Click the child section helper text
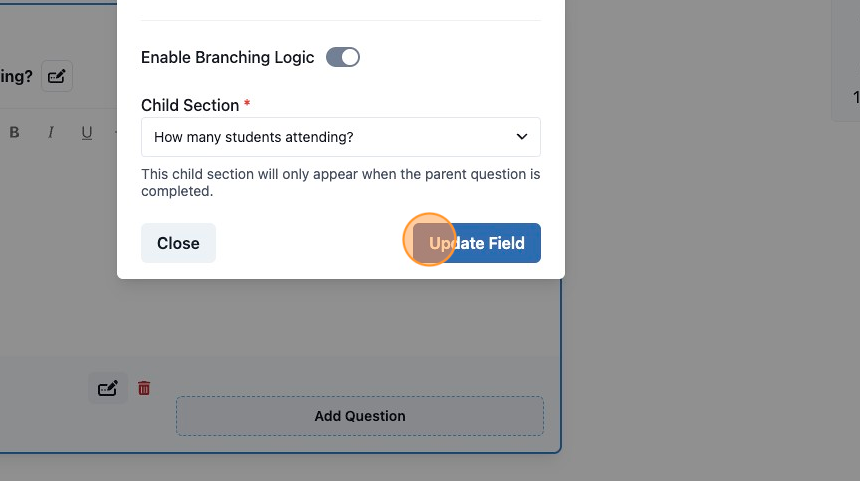The width and height of the screenshot is (860, 481). 341,183
